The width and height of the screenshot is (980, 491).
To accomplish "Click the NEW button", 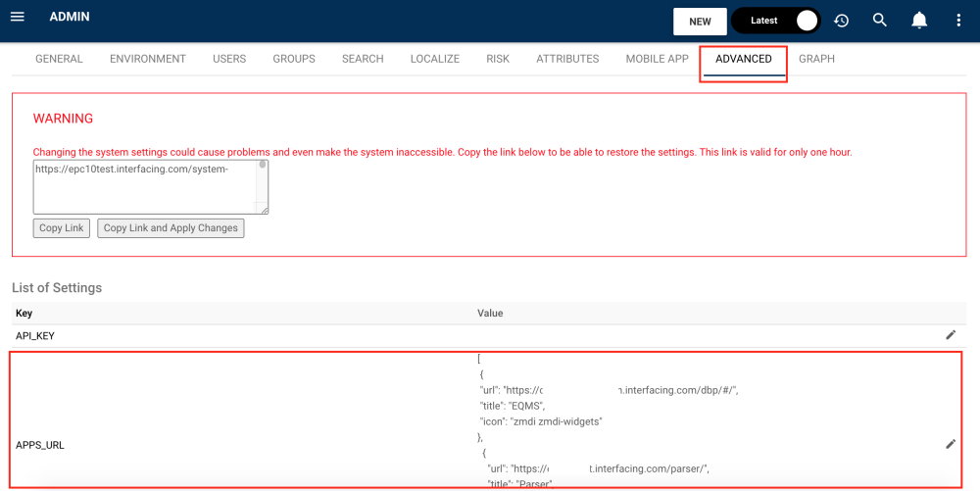I will coord(700,22).
